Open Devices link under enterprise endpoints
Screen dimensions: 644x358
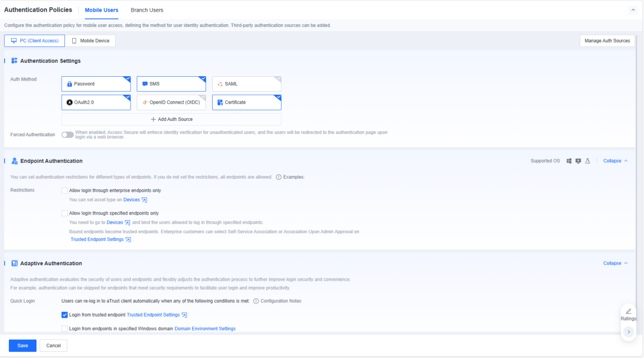click(135, 200)
